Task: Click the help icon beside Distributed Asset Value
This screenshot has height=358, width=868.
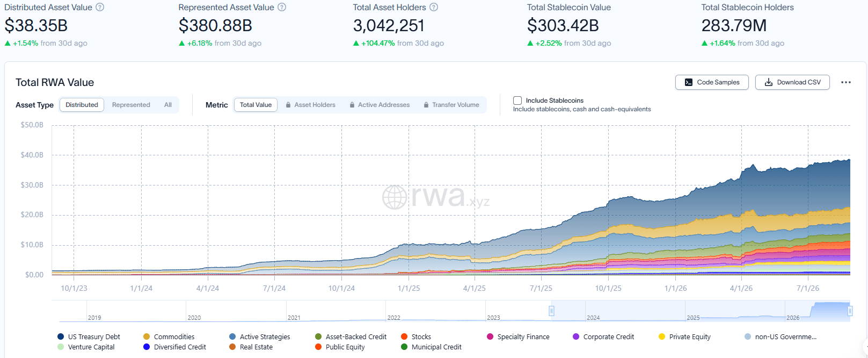Action: coord(100,8)
